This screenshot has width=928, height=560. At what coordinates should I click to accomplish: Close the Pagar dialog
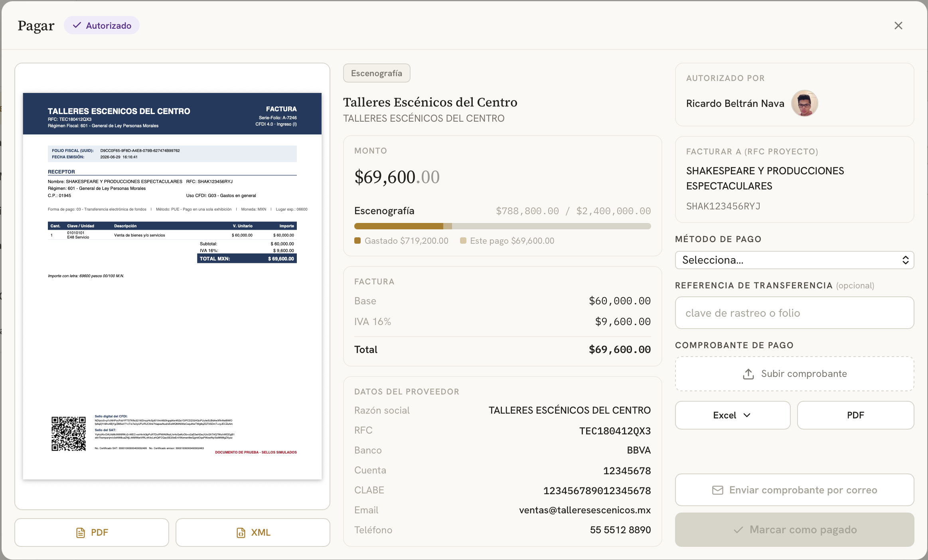click(x=898, y=26)
